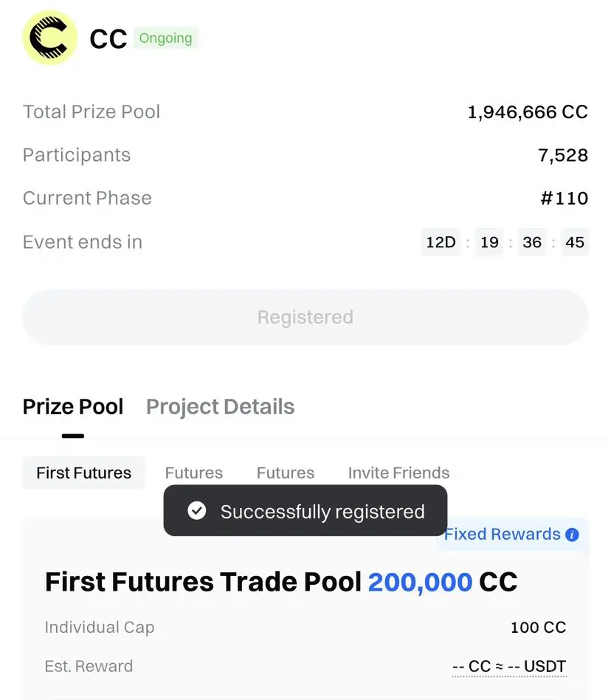Click the CC token logo icon
611x700 pixels.
pos(50,38)
